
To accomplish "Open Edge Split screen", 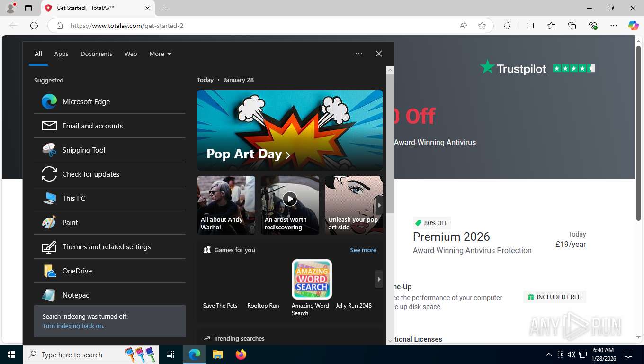I will pyautogui.click(x=530, y=26).
